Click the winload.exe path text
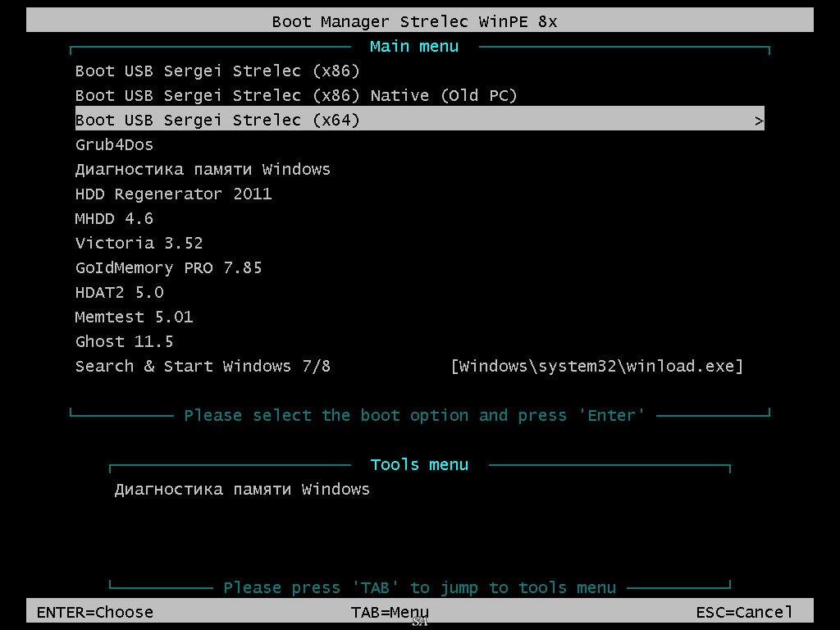The image size is (840, 630). [597, 367]
